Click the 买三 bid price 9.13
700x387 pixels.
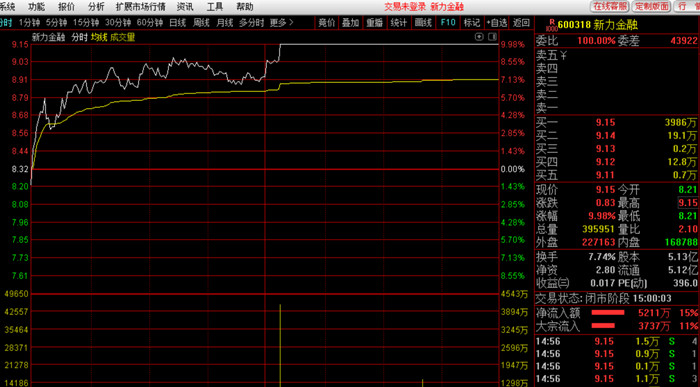tap(605, 149)
